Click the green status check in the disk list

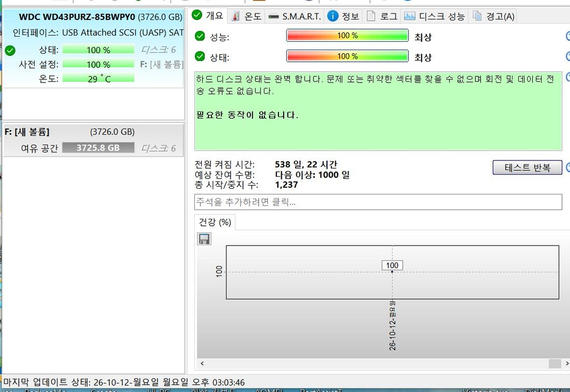[x=10, y=51]
